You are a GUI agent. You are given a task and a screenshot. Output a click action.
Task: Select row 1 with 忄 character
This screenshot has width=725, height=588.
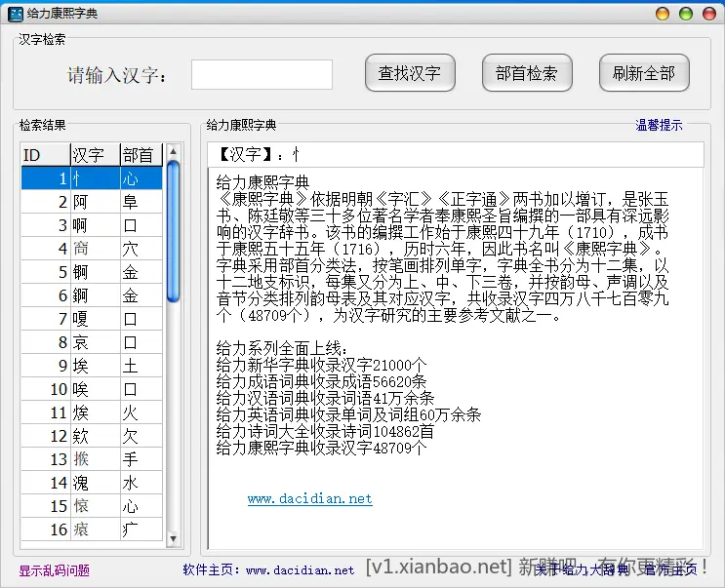92,178
